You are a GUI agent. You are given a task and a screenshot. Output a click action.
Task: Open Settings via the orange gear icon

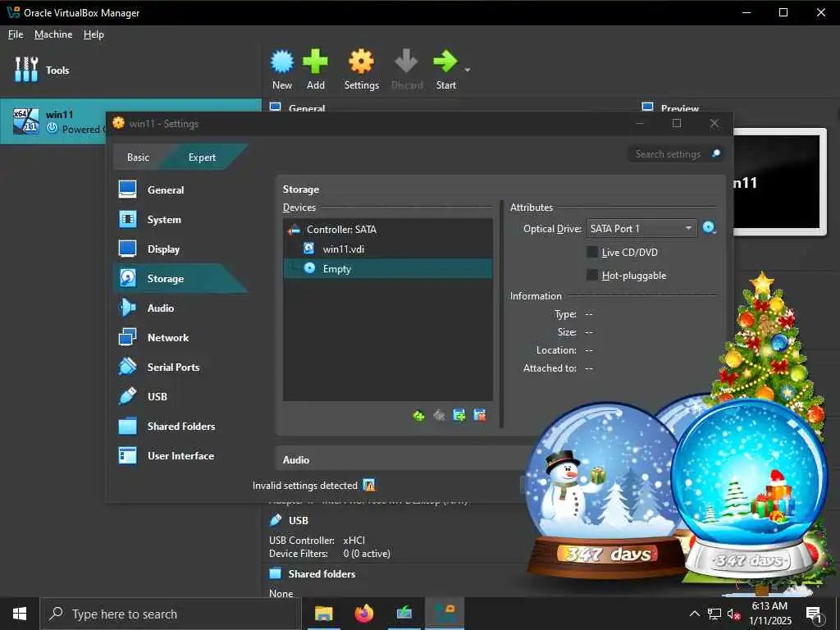[x=362, y=70]
